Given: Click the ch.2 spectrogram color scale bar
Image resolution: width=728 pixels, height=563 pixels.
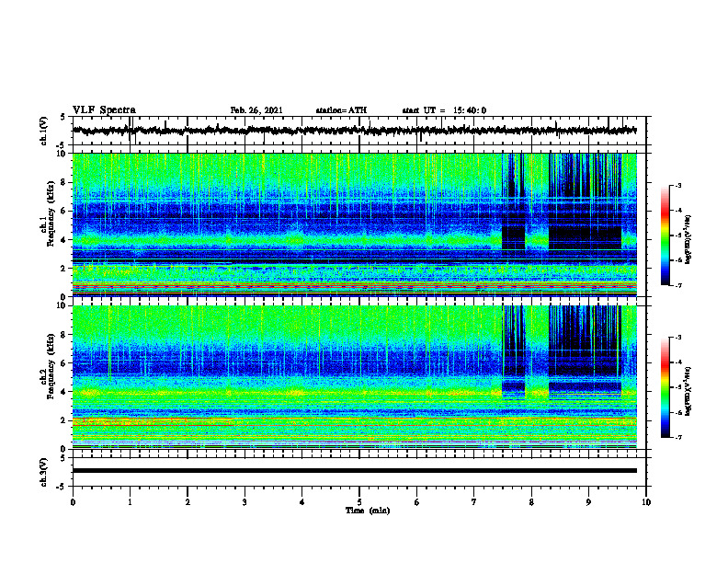Looking at the screenshot, I should [x=665, y=387].
